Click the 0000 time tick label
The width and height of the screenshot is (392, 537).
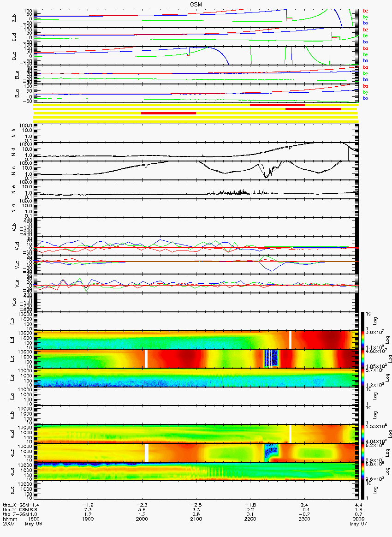pyautogui.click(x=359, y=519)
